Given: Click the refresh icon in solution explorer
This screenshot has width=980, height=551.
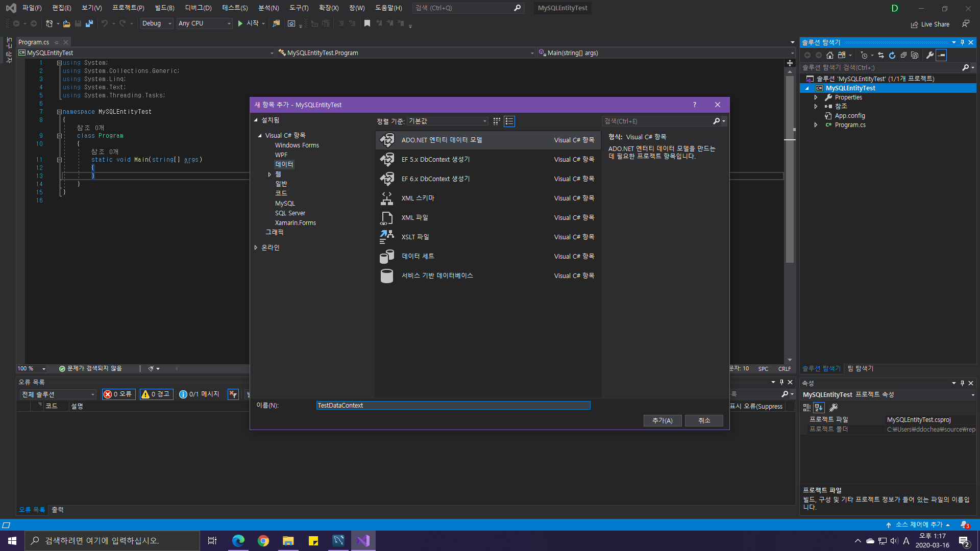Looking at the screenshot, I should 892,55.
